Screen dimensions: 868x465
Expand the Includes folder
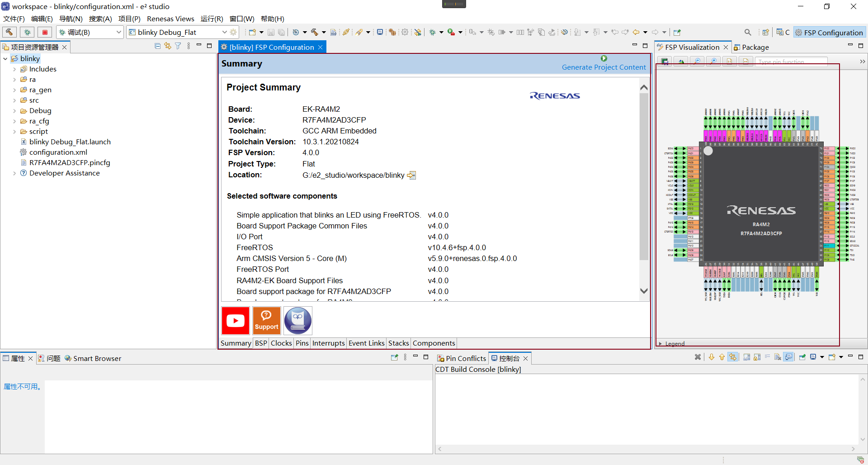pos(14,69)
